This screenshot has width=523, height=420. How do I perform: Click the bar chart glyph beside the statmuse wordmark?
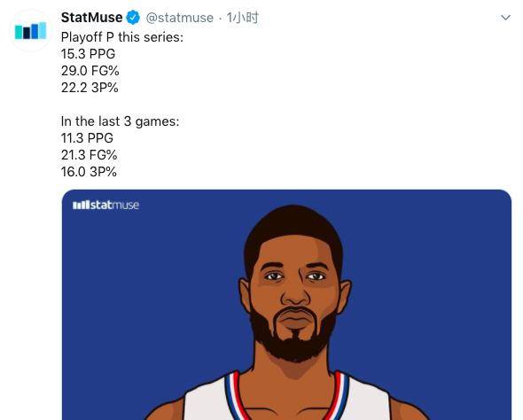pos(81,205)
